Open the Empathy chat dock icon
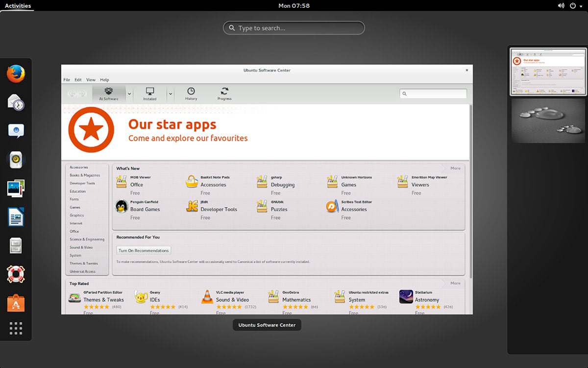Viewport: 588px width, 368px height. [x=16, y=131]
